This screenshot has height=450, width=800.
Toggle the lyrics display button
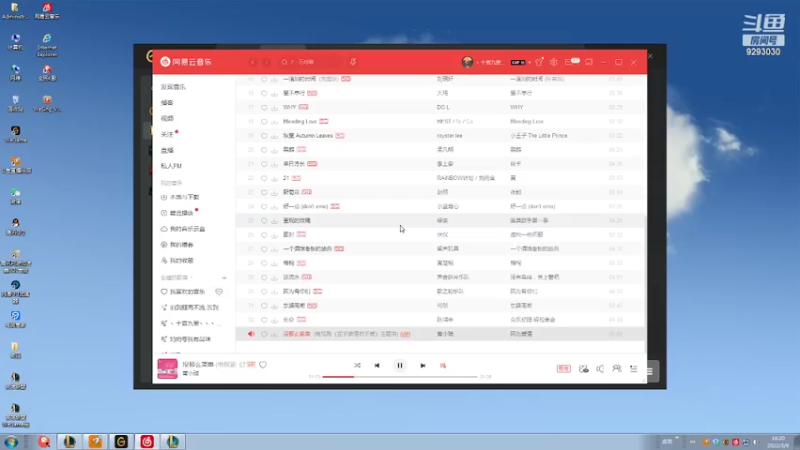pos(442,365)
